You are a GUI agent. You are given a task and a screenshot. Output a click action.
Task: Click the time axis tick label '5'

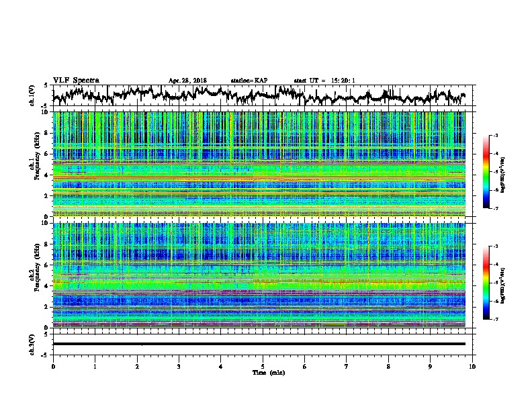coord(263,367)
